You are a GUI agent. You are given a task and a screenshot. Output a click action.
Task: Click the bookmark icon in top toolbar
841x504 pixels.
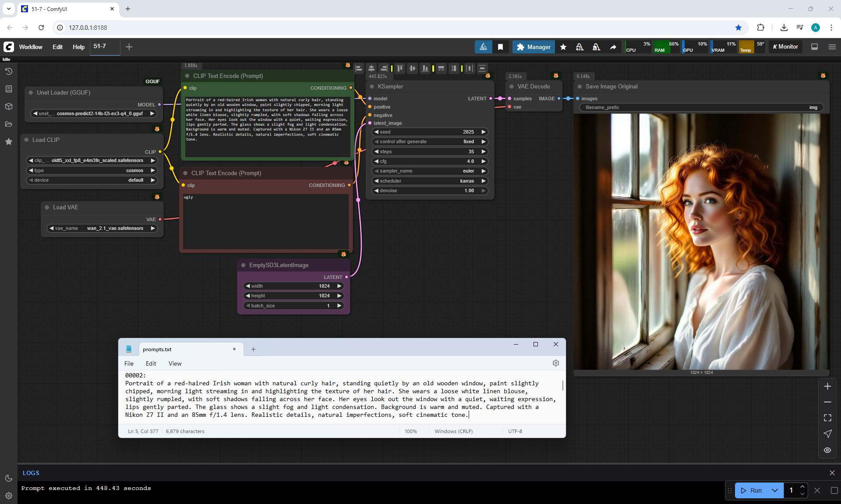click(x=500, y=47)
